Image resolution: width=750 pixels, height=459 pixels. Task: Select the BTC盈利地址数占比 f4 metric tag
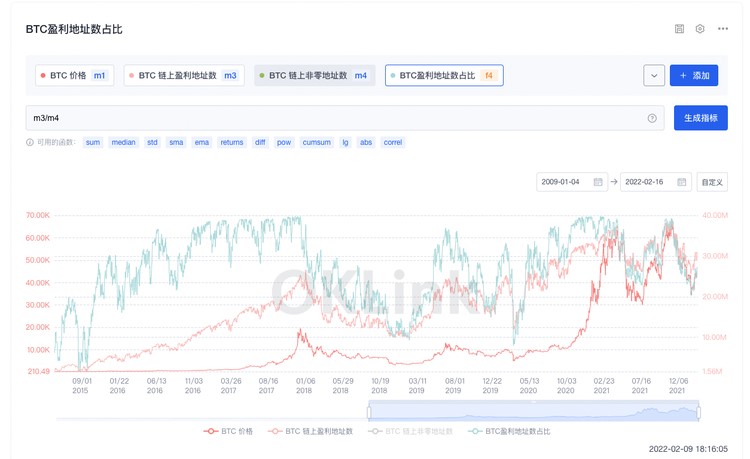click(x=443, y=75)
